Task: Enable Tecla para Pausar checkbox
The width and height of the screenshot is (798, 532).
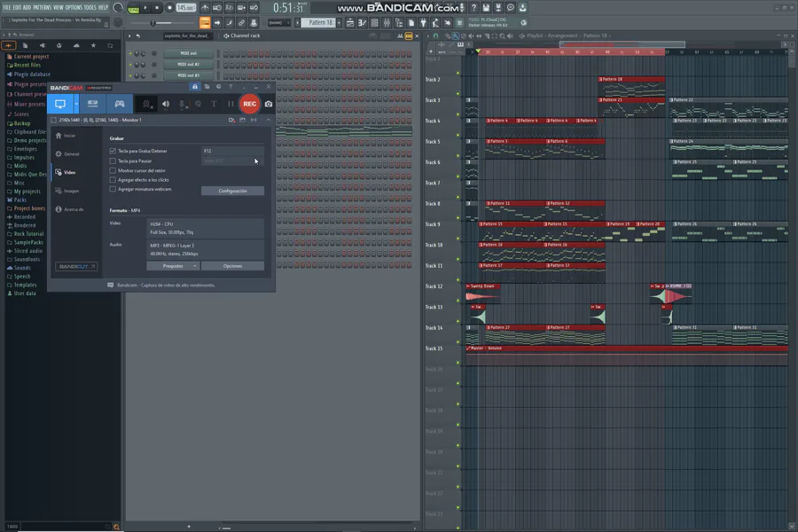Action: [x=113, y=160]
